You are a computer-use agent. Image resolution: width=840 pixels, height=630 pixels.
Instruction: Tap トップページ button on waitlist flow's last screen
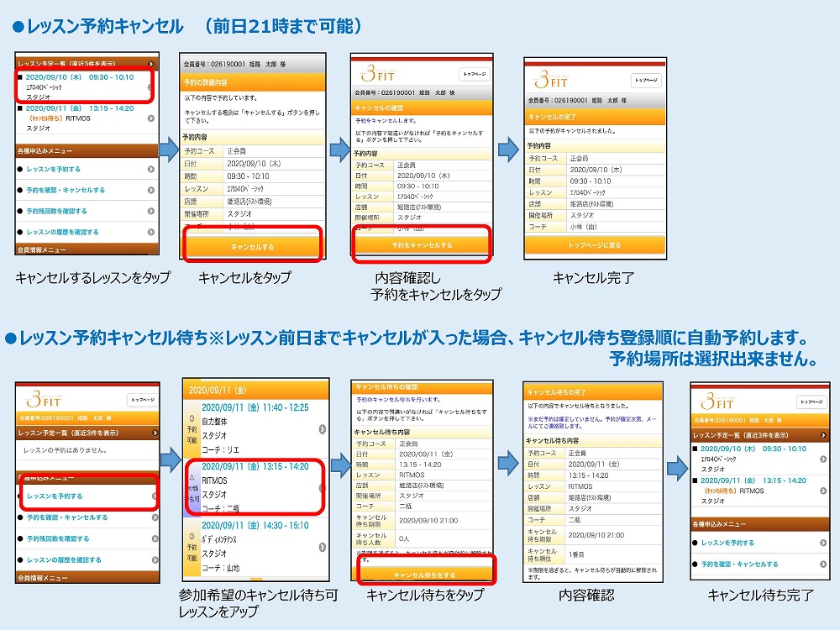tap(811, 402)
